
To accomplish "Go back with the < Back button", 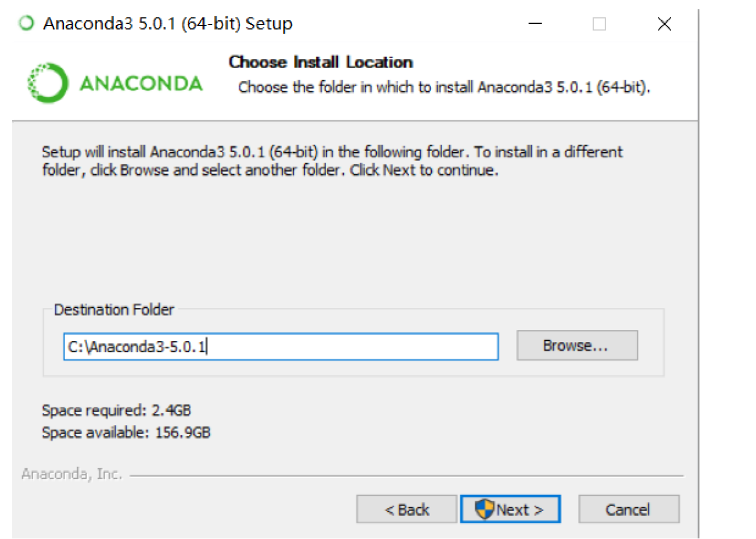I will 407,509.
